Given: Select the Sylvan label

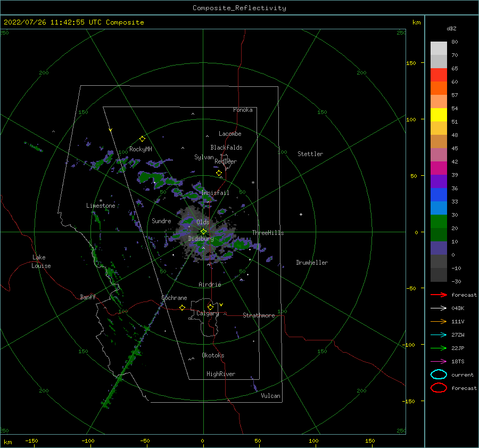Looking at the screenshot, I should [x=204, y=157].
